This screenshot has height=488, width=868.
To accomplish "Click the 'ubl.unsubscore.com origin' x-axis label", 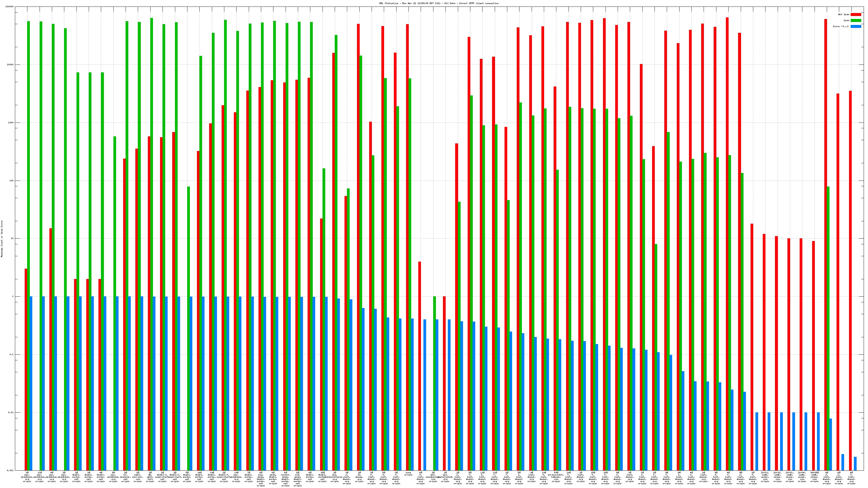I will 433,477.
